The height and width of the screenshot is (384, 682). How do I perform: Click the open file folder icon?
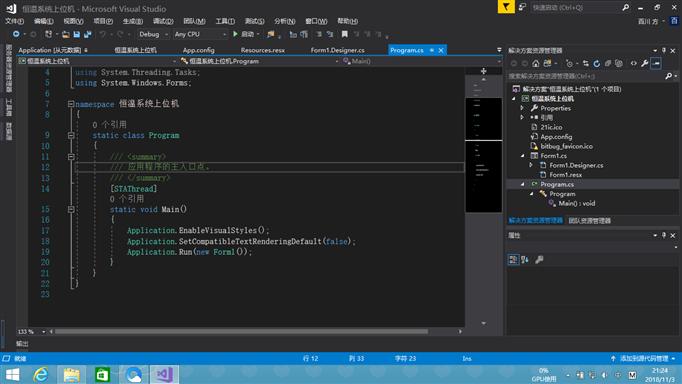click(66, 34)
